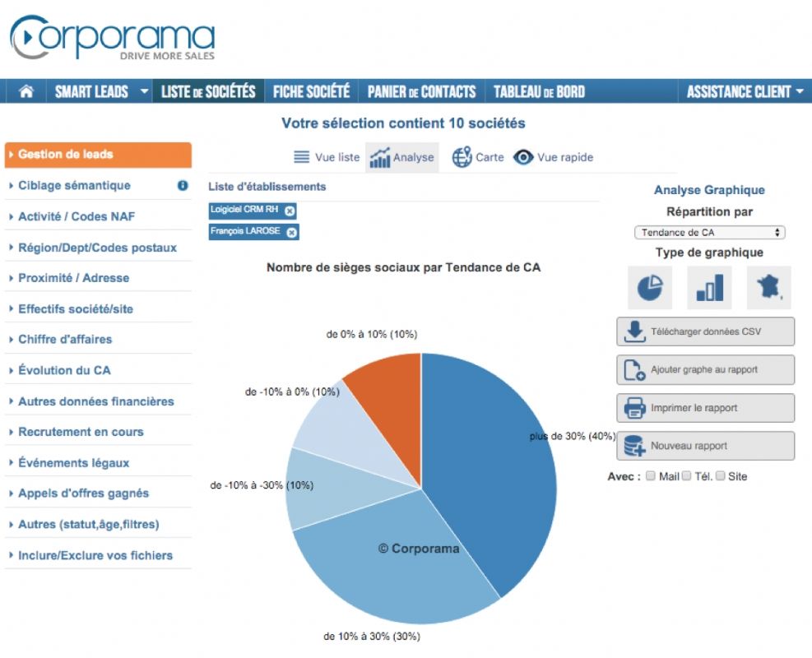
Task: Open Liste de Sociétés menu
Action: coord(208,91)
